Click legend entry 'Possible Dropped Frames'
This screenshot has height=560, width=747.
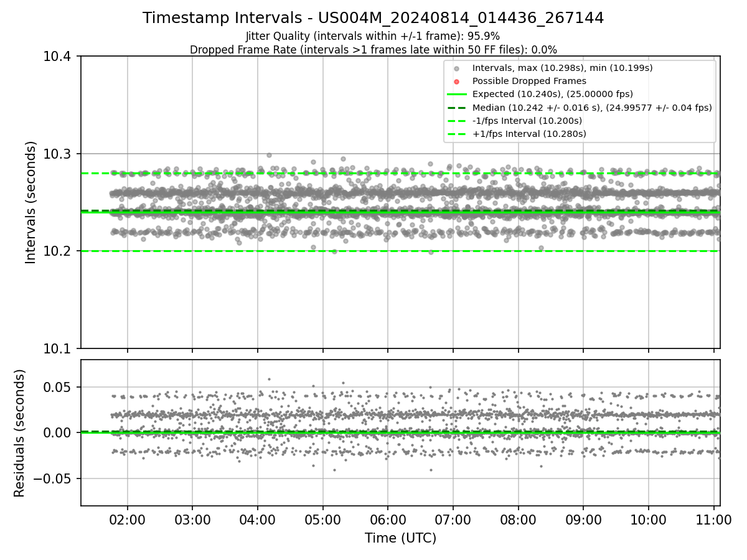(x=529, y=81)
